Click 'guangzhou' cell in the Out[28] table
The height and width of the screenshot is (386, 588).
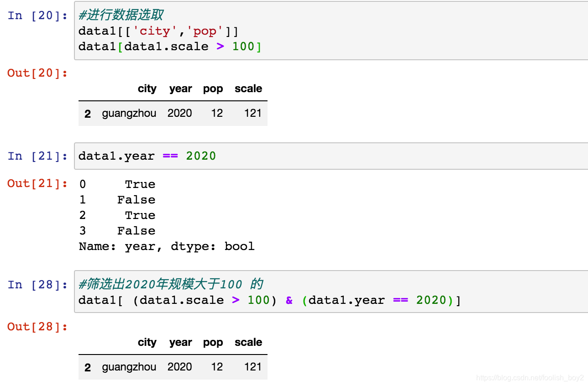(x=129, y=367)
